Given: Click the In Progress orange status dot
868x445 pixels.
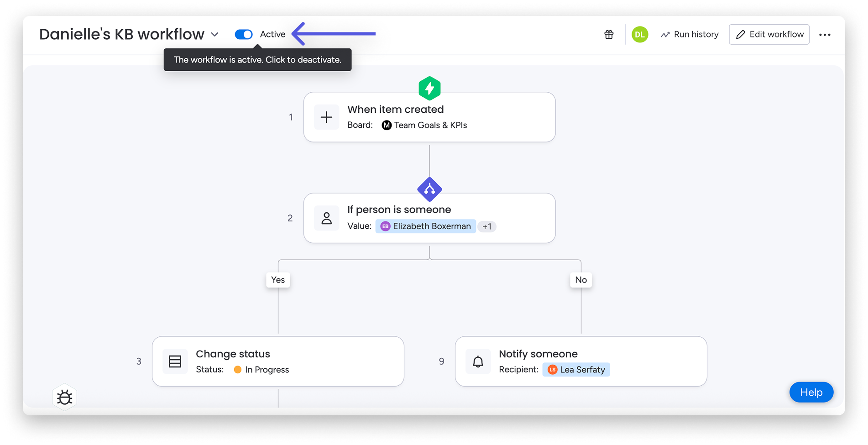Looking at the screenshot, I should (x=237, y=370).
